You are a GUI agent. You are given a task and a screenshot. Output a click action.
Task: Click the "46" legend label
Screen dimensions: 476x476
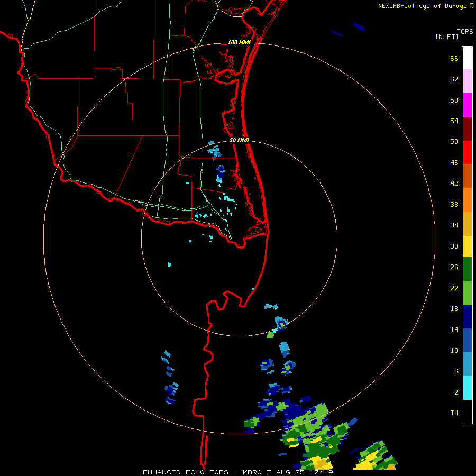click(454, 163)
